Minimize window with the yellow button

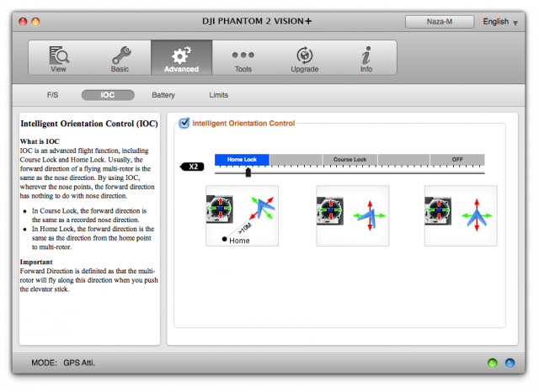pyautogui.click(x=35, y=22)
